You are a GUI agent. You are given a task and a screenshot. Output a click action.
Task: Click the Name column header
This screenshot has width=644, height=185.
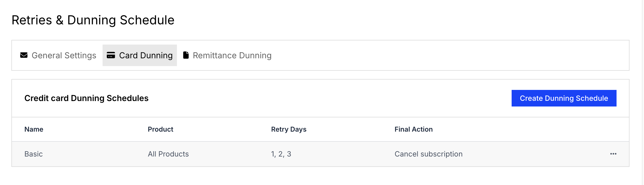point(34,129)
